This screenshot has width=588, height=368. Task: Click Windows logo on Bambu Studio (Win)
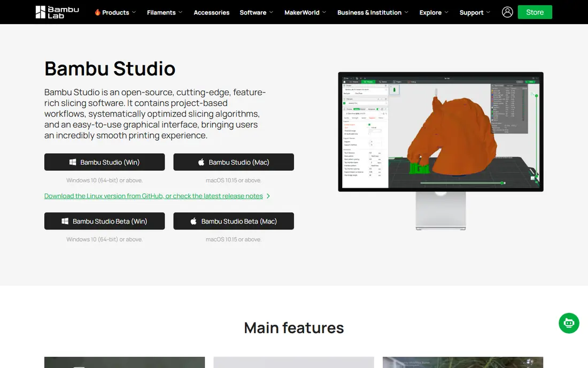(73, 162)
